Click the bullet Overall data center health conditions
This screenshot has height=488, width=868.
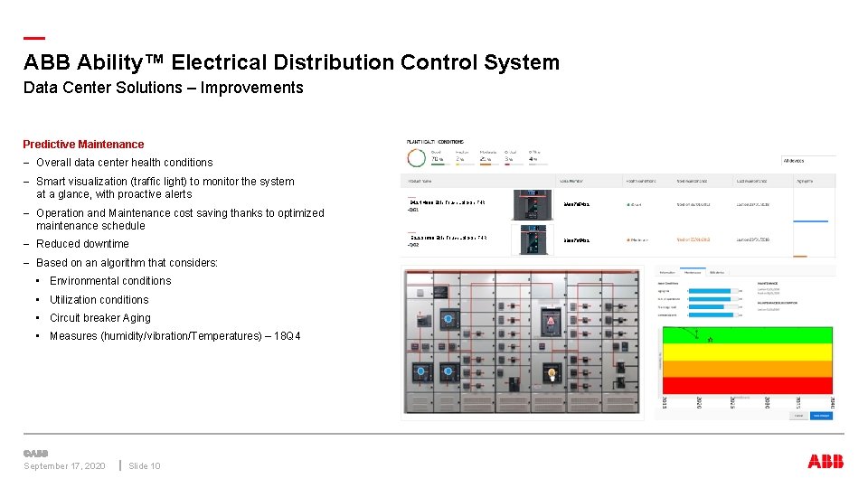pyautogui.click(x=125, y=163)
